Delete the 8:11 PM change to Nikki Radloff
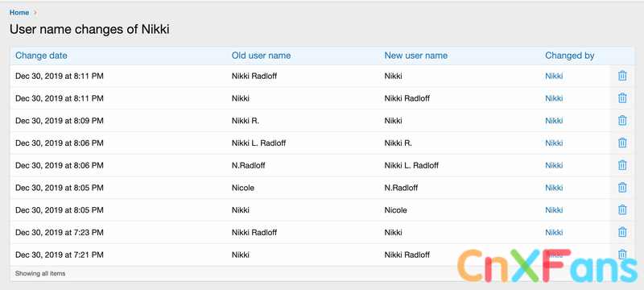Viewport: 644px width, 290px height. click(622, 98)
